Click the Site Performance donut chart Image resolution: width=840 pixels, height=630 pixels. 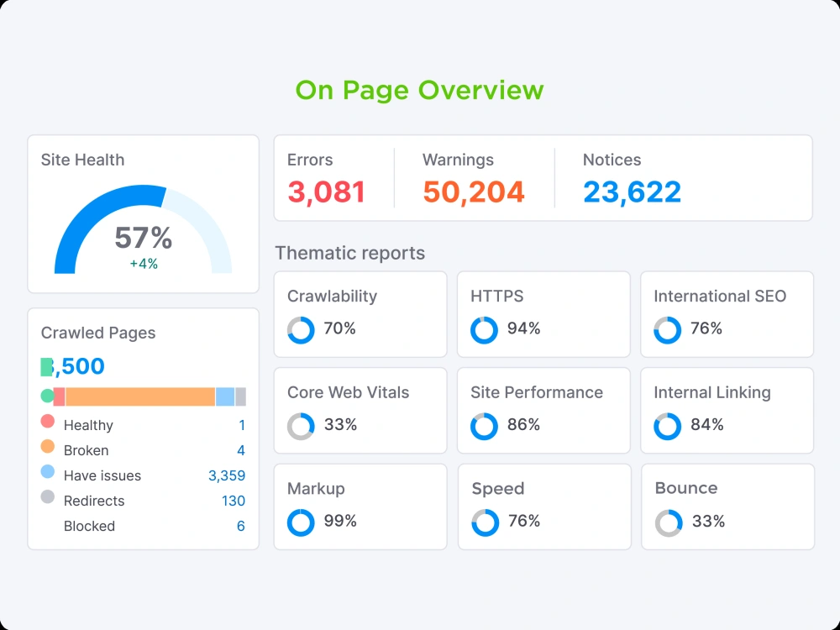tap(484, 427)
